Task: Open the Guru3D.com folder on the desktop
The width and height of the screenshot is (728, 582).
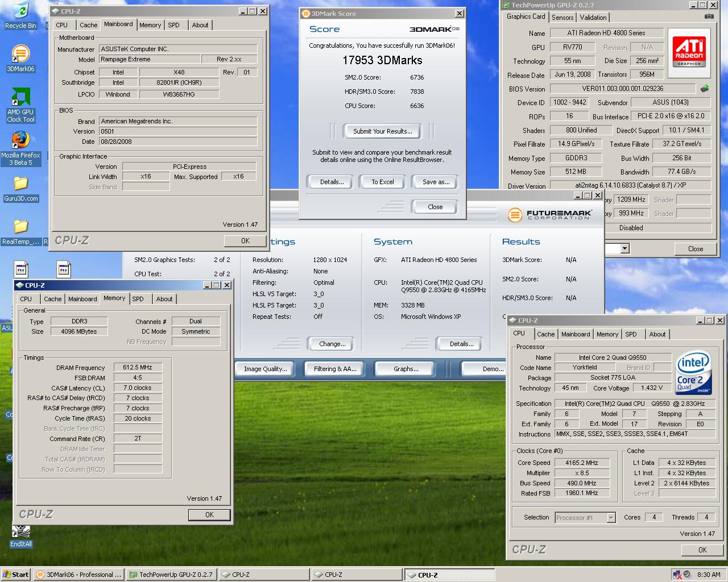Action: click(x=20, y=189)
